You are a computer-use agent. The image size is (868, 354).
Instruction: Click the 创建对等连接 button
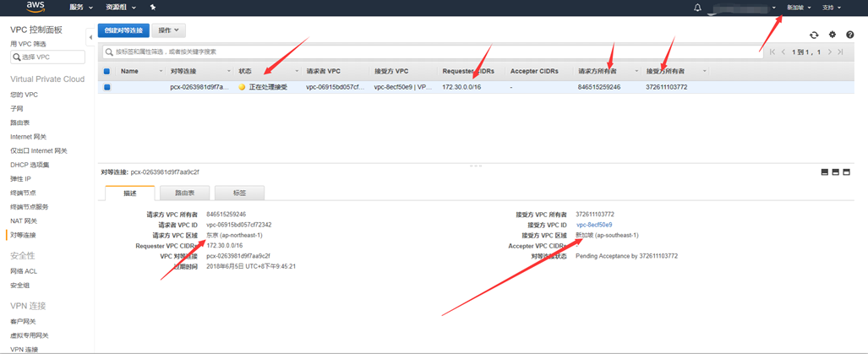(x=123, y=30)
